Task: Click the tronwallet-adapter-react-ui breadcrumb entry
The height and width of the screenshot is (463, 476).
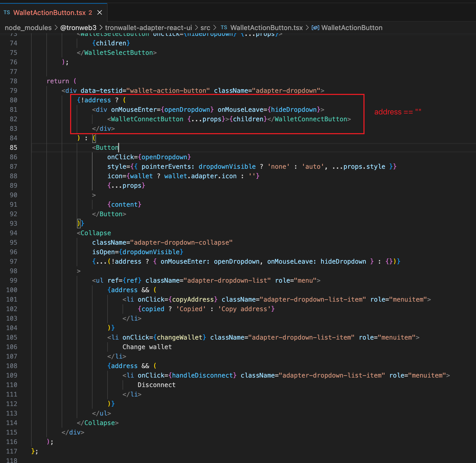Action: coord(148,28)
